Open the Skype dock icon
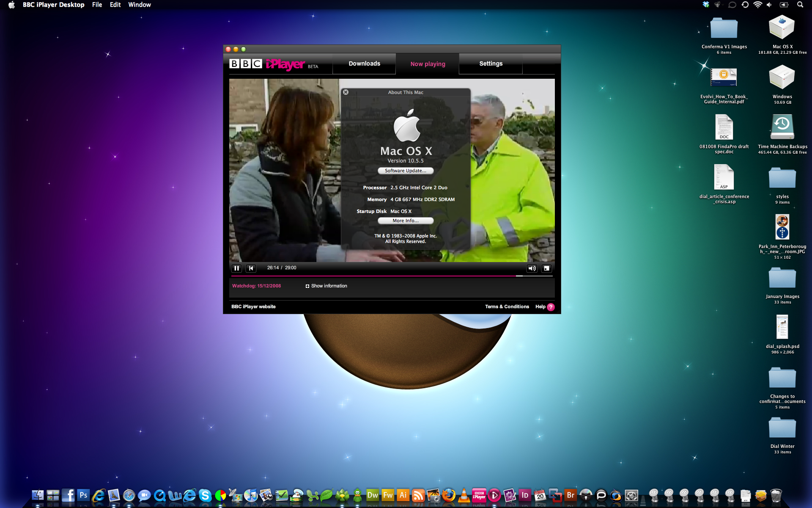 tap(205, 495)
